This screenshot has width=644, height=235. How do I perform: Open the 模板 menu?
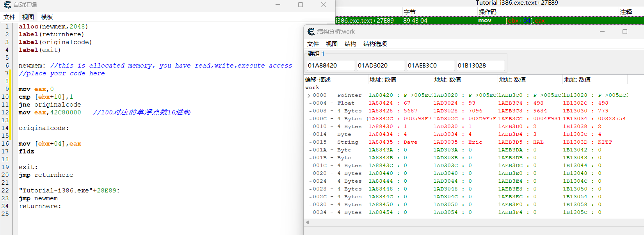click(x=47, y=17)
